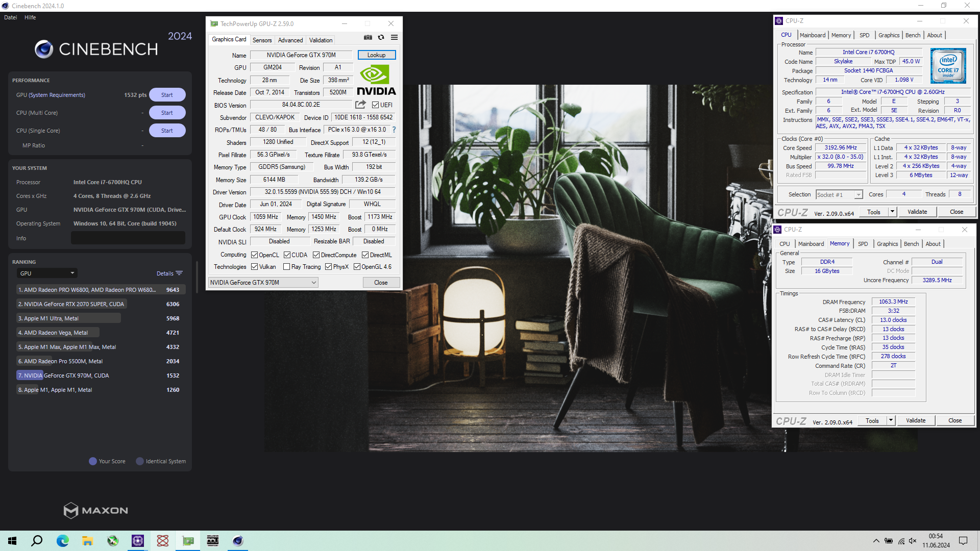Open Tools dropdown arrow in lower CPU-Z
Viewport: 980px width, 551px height.
pos(891,420)
